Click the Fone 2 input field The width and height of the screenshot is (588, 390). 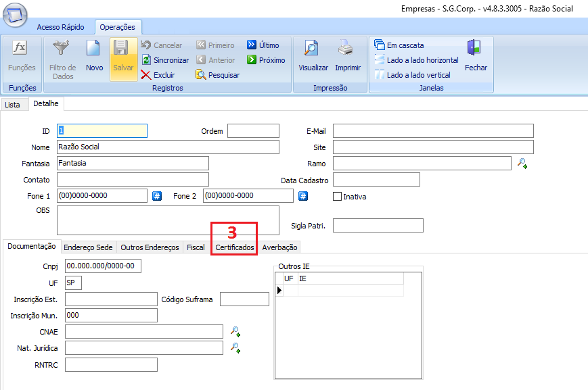[x=248, y=195]
